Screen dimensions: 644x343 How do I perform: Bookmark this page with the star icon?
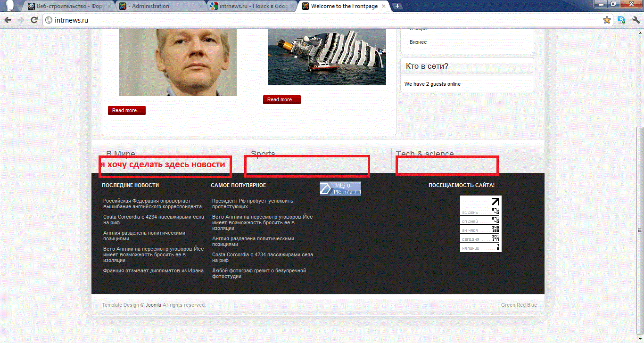click(607, 20)
